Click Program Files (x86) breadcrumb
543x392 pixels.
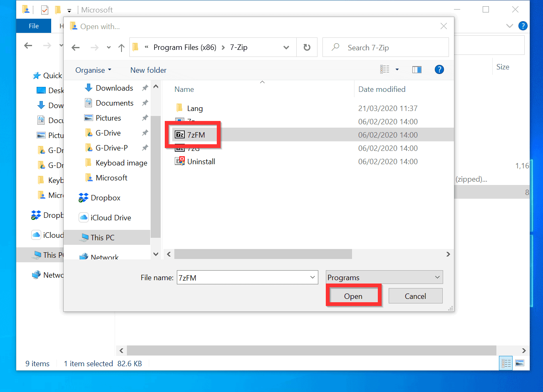click(185, 47)
